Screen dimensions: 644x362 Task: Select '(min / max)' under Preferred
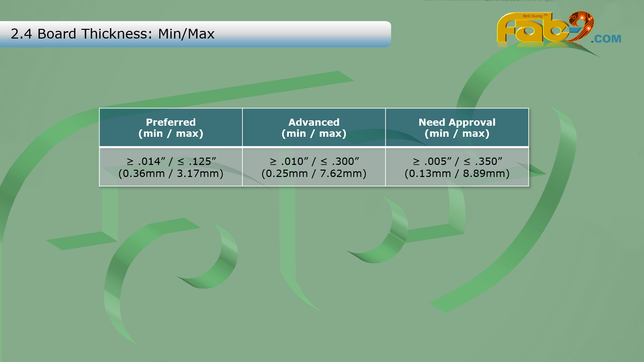[171, 133]
